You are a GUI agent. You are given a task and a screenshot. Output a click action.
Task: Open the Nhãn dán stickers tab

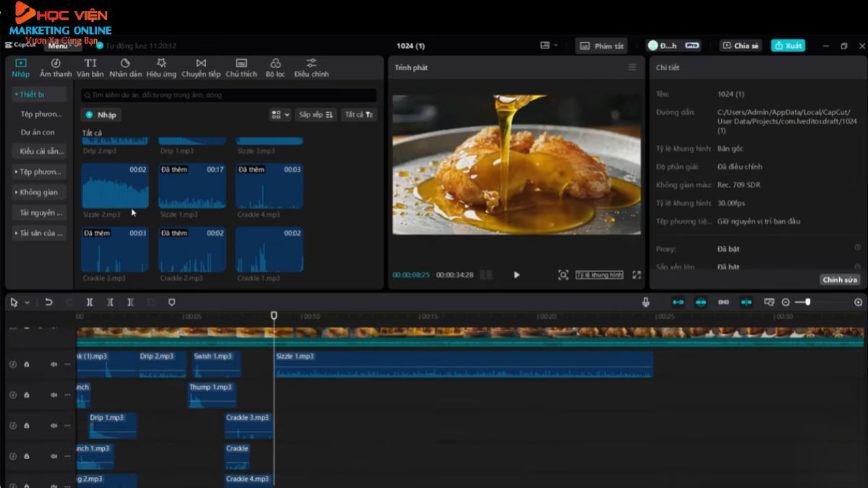[125, 68]
